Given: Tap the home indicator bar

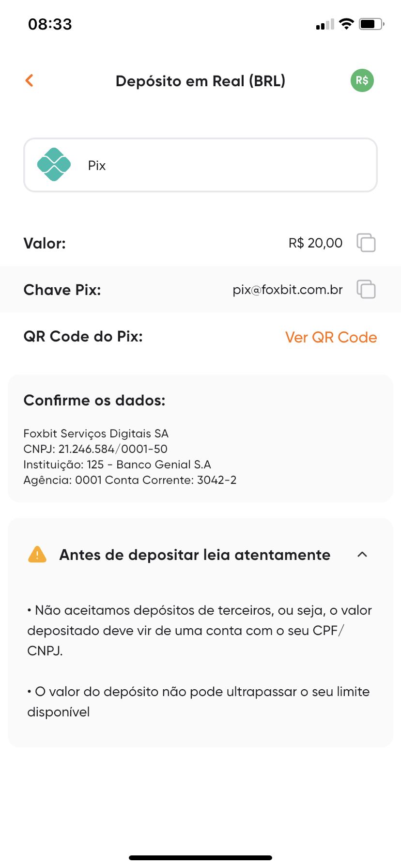Looking at the screenshot, I should 200,857.
